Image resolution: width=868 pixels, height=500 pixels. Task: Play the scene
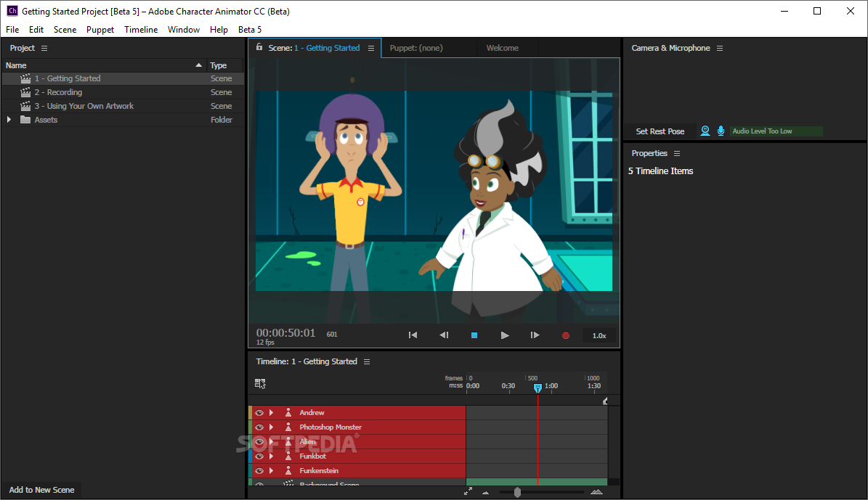(x=504, y=335)
